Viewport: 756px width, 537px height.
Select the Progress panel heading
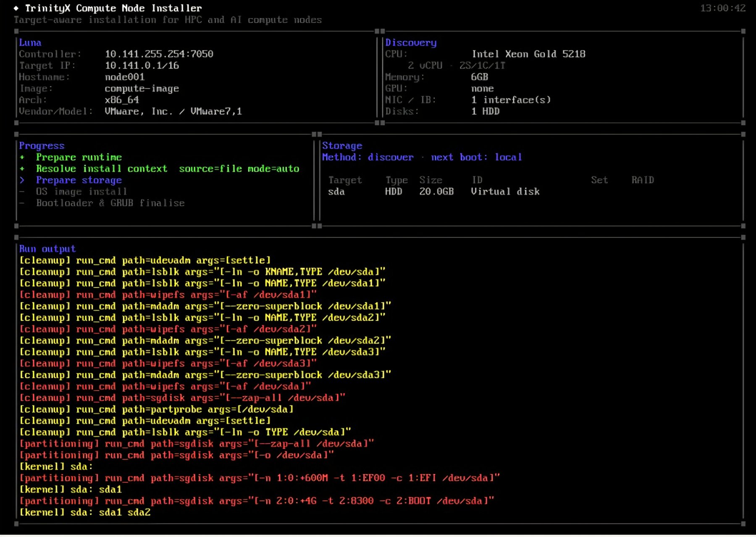pyautogui.click(x=42, y=146)
